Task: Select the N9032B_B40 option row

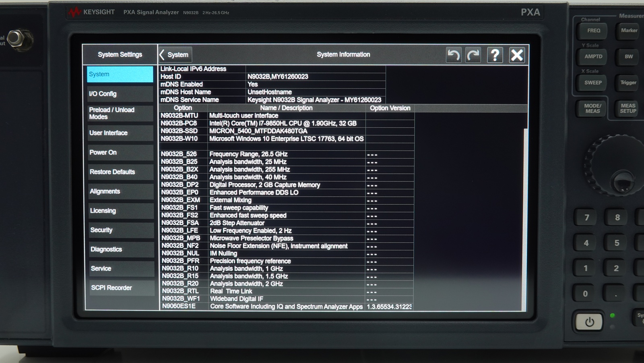Action: coord(287,177)
